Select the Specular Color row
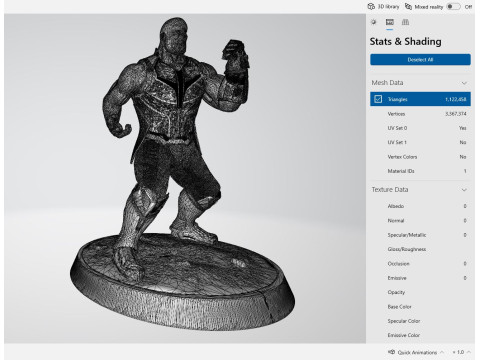The width and height of the screenshot is (480, 360). pyautogui.click(x=420, y=321)
